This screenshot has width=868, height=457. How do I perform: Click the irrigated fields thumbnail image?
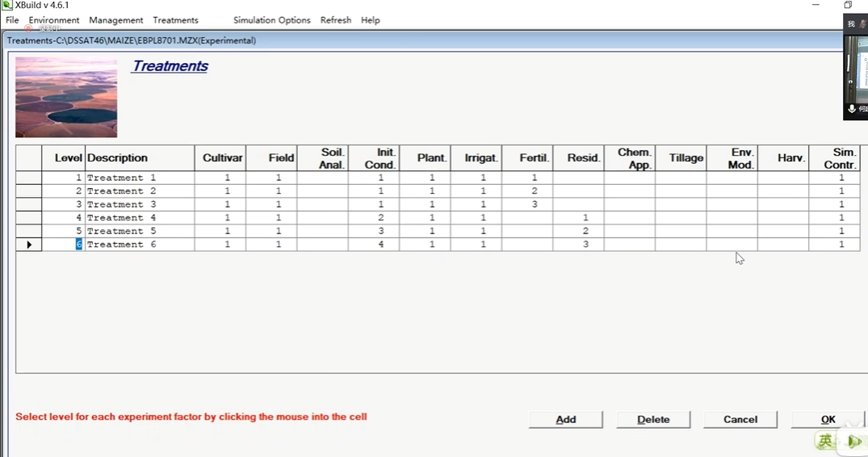[66, 98]
